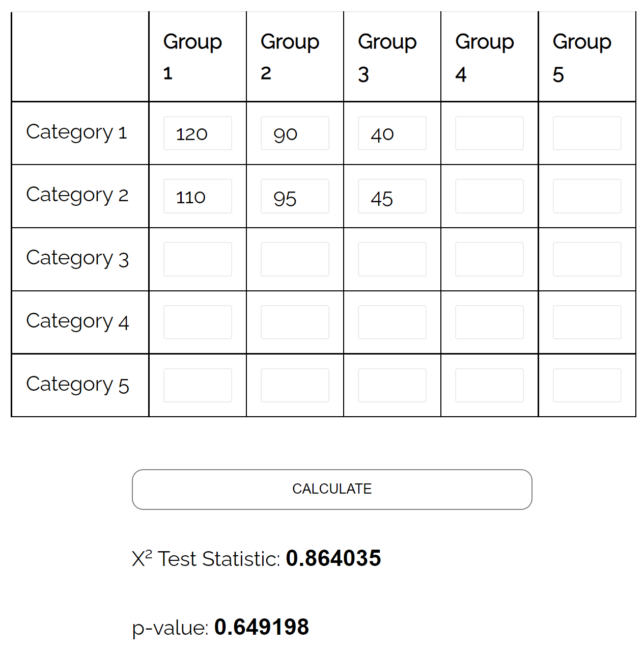Click the 45 entry in Category 2 row
644x650 pixels.
tap(391, 196)
